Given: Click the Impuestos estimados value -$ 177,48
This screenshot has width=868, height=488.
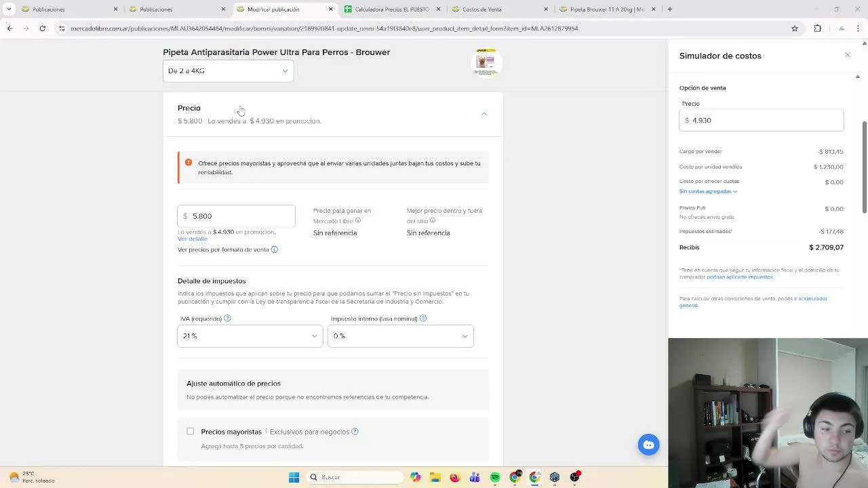Looking at the screenshot, I should point(831,232).
